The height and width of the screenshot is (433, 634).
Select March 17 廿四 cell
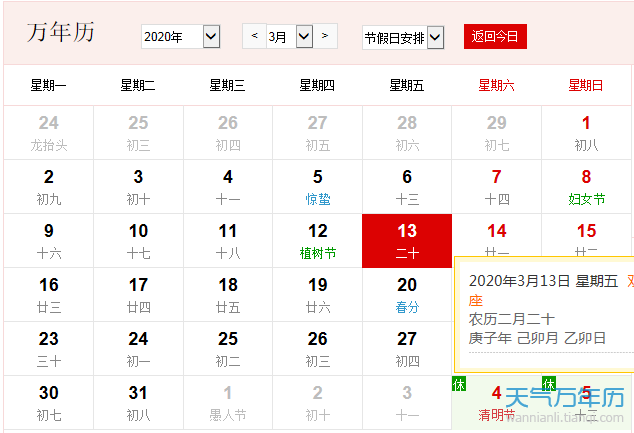[138, 295]
